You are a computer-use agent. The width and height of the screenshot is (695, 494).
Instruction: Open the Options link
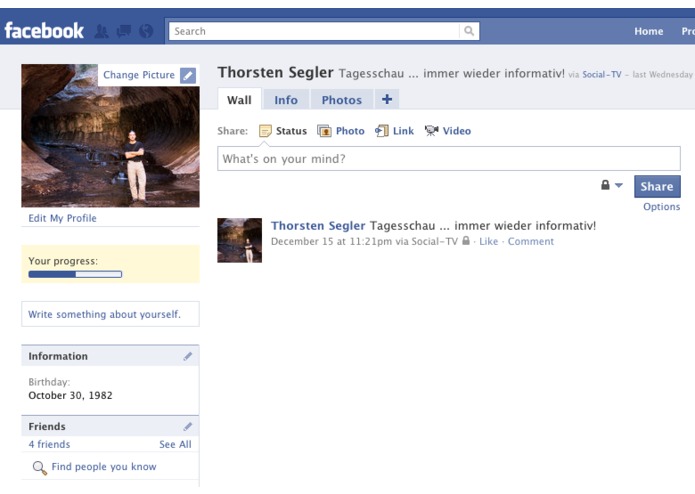pyautogui.click(x=661, y=207)
